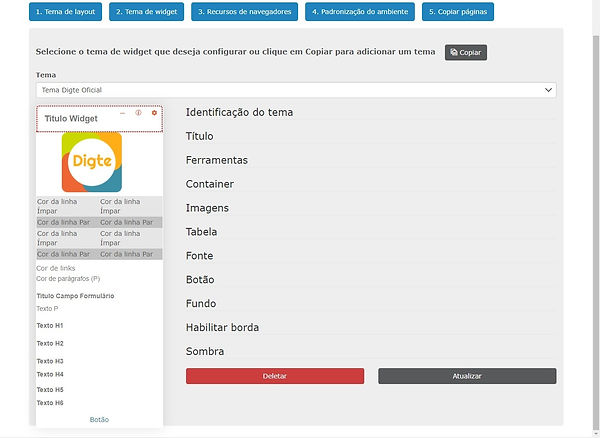This screenshot has width=600, height=438.
Task: Click Titulo Campo Formulário label
Action: coord(75,296)
